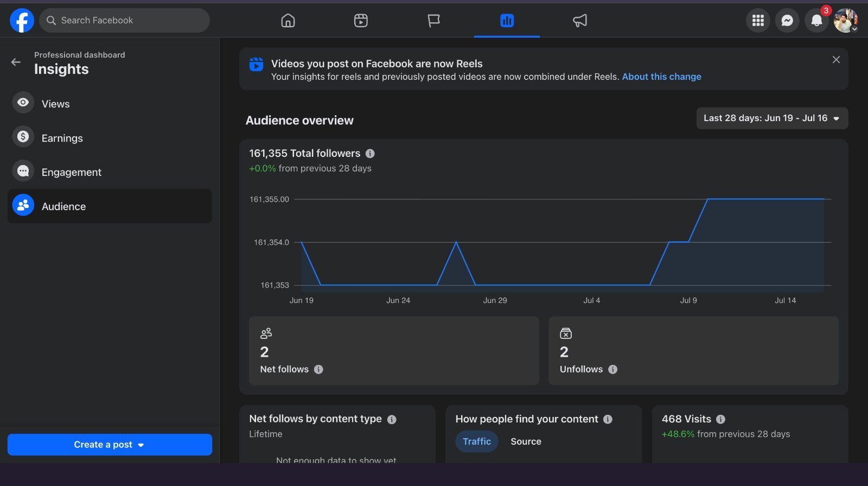Image resolution: width=868 pixels, height=486 pixels.
Task: Click the Create a post button
Action: pyautogui.click(x=110, y=445)
